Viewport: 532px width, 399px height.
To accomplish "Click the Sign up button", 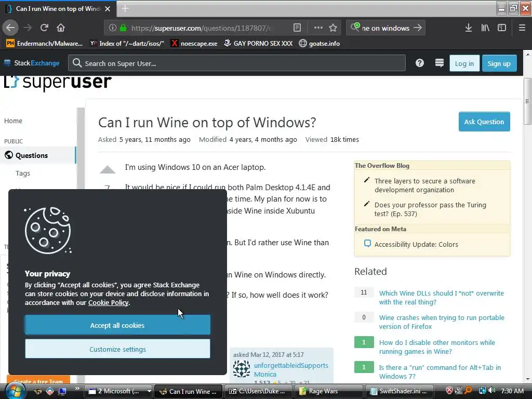I will coord(499,63).
